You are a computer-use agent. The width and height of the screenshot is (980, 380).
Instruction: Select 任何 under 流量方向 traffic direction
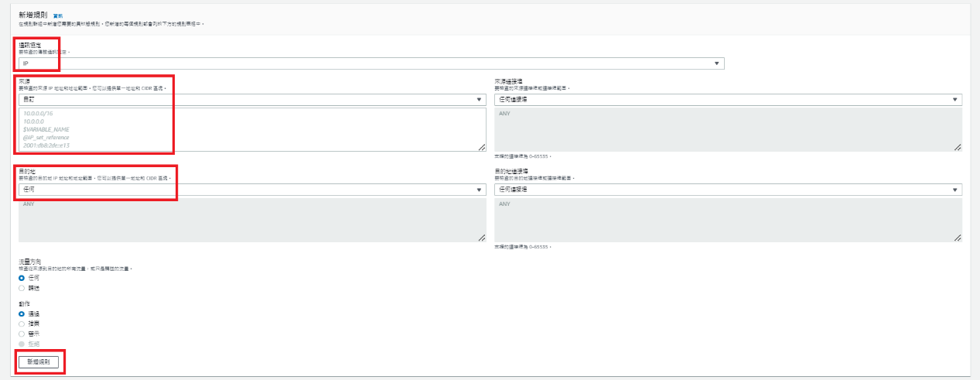(22, 277)
